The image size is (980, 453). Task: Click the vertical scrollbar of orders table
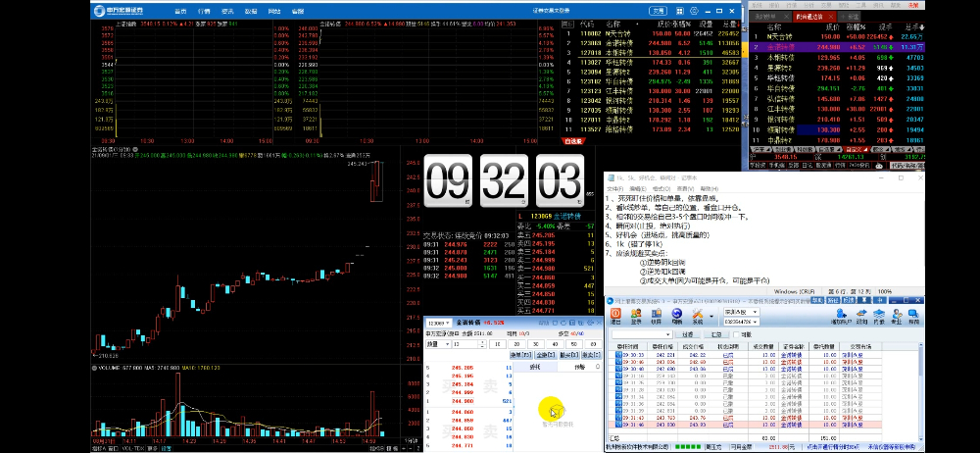coord(920,391)
